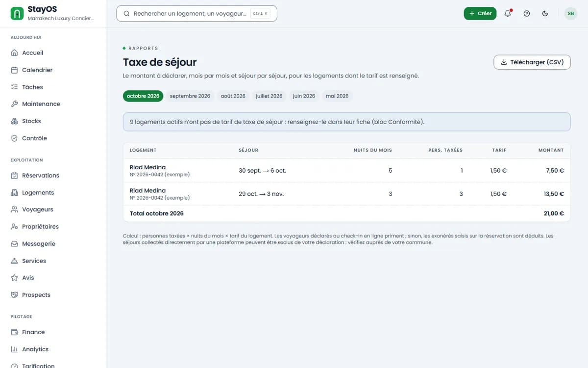This screenshot has width=588, height=368.
Task: Click the PERS. TAXÉES column header
Action: point(445,150)
